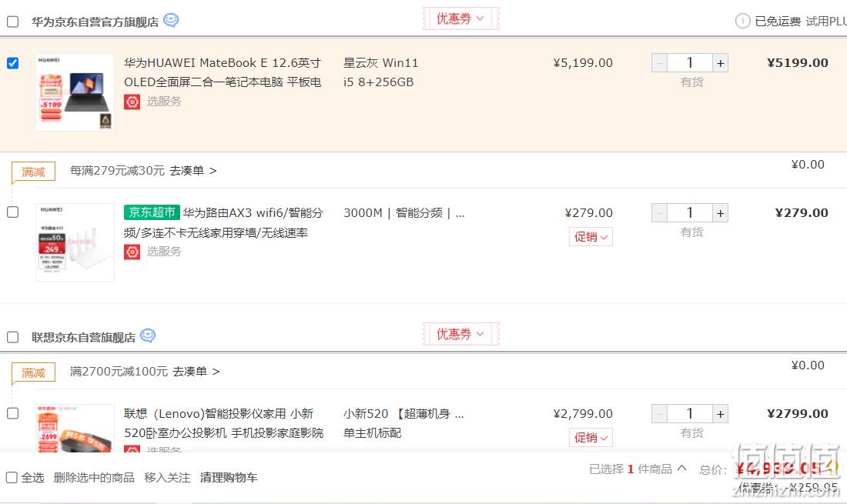Click the ¥279.00 unit price
This screenshot has height=504, width=847.
[x=589, y=213]
